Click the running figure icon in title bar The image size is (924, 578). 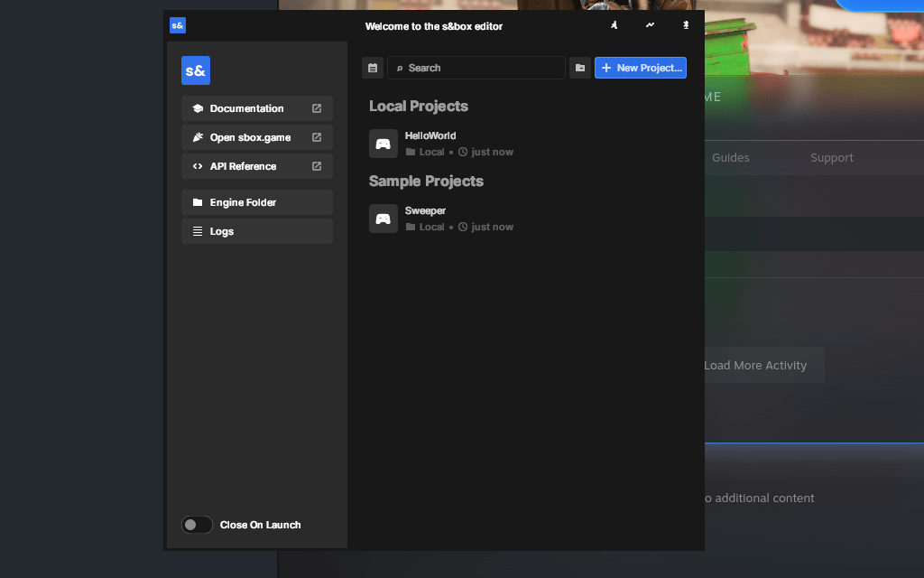pyautogui.click(x=614, y=24)
